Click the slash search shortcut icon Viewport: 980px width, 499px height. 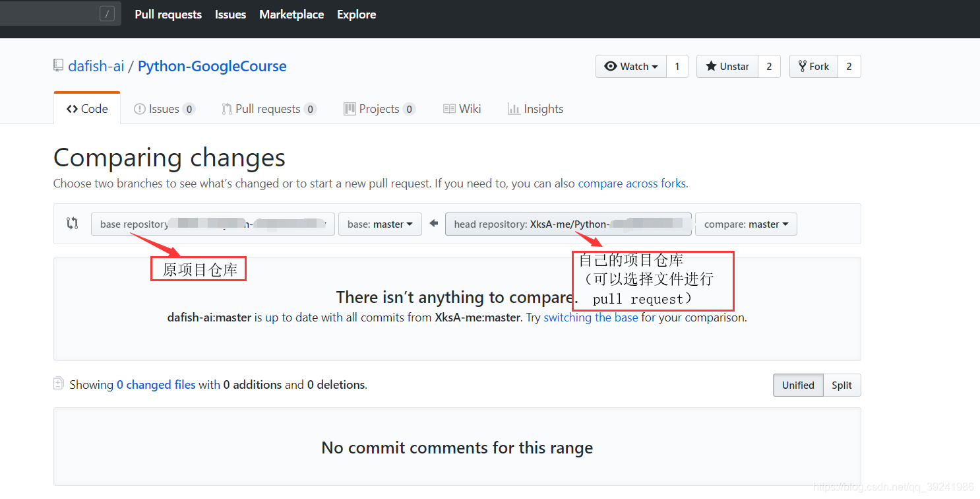[107, 13]
